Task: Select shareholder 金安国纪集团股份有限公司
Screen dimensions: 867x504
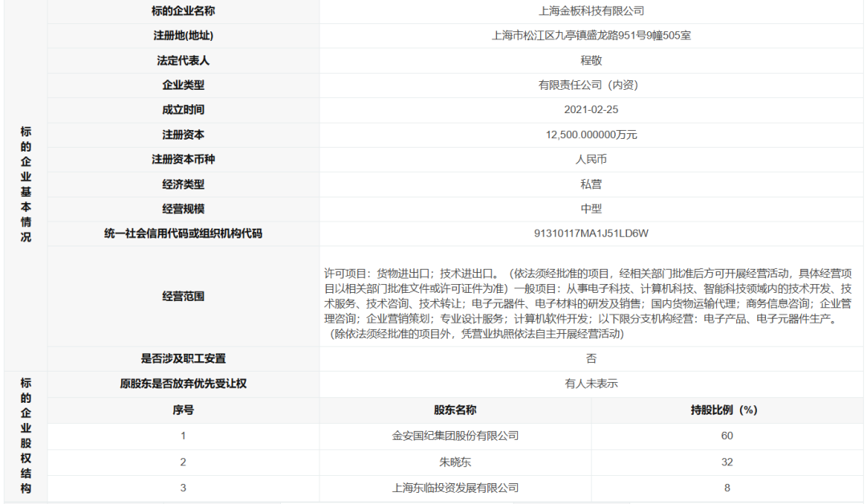Action: coord(455,436)
